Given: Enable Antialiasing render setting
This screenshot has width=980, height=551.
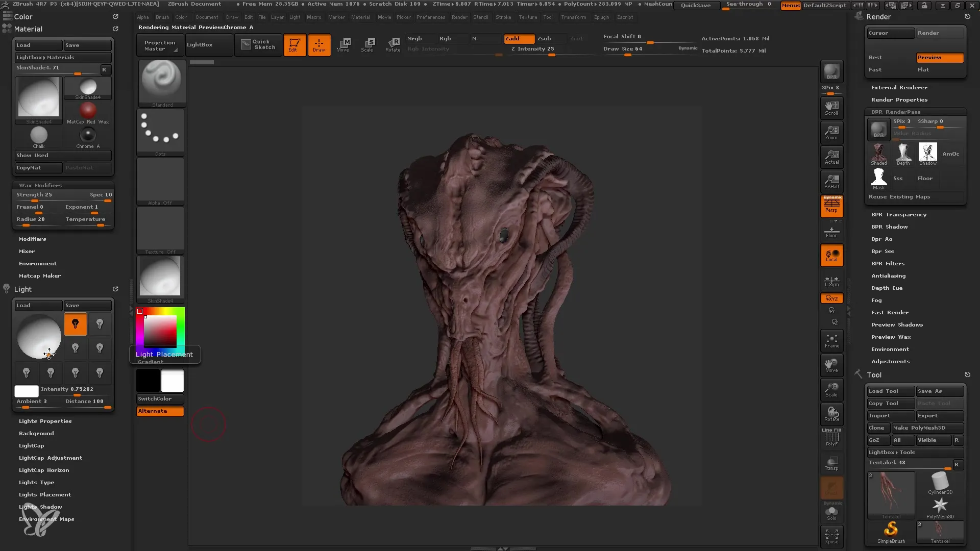Looking at the screenshot, I should point(888,275).
